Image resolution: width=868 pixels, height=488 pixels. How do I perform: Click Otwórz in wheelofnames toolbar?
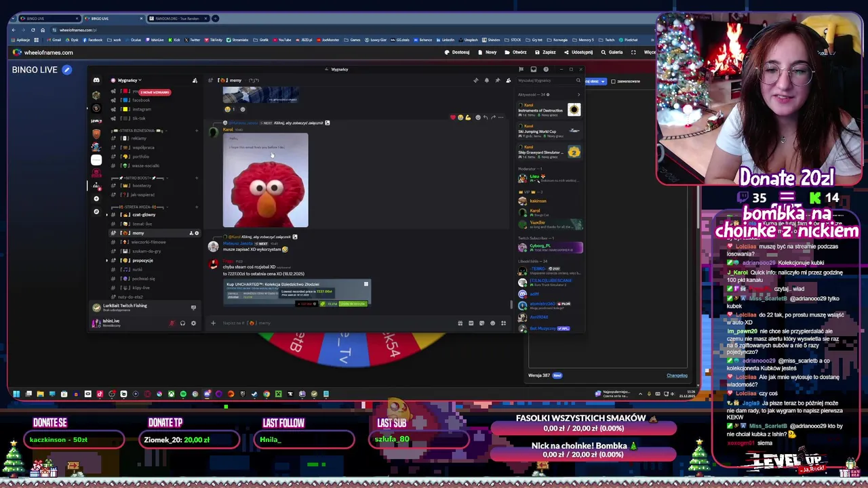tap(515, 52)
